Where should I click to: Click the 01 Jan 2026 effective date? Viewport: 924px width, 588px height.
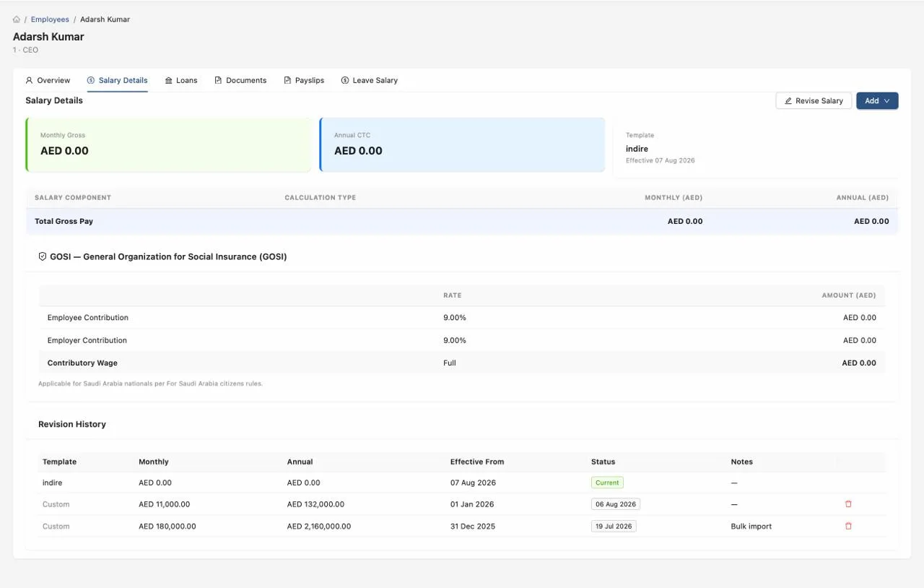tap(472, 504)
